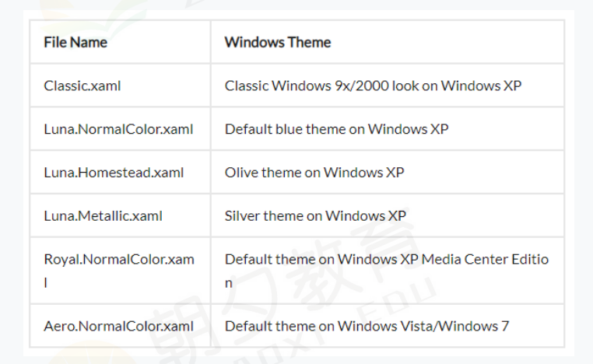This screenshot has width=593, height=364.
Task: Click the Media Center Edition theme description
Action: (x=387, y=271)
